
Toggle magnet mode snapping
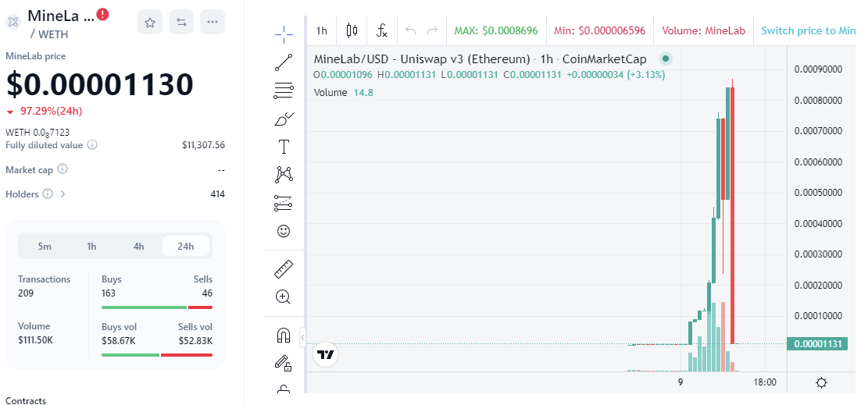[284, 336]
